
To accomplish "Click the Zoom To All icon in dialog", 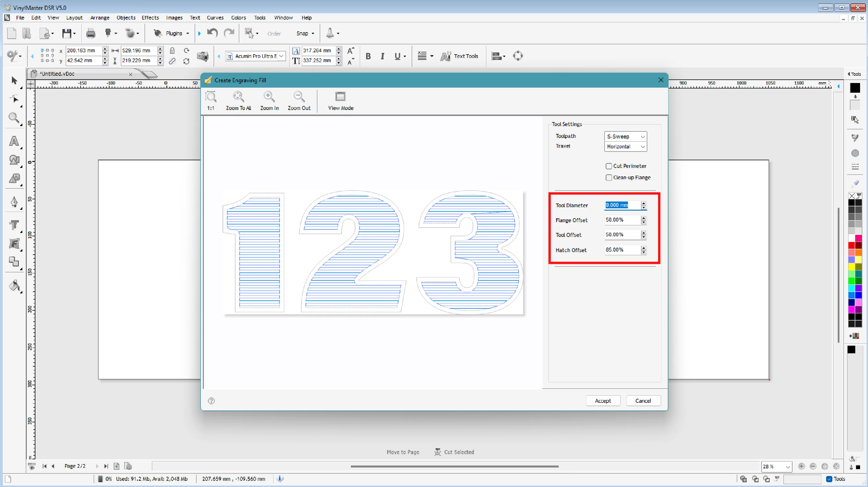I will (238, 97).
